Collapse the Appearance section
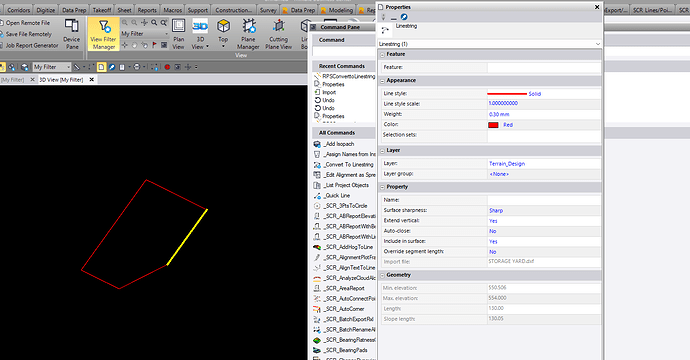This screenshot has height=360, width=690. coord(382,81)
